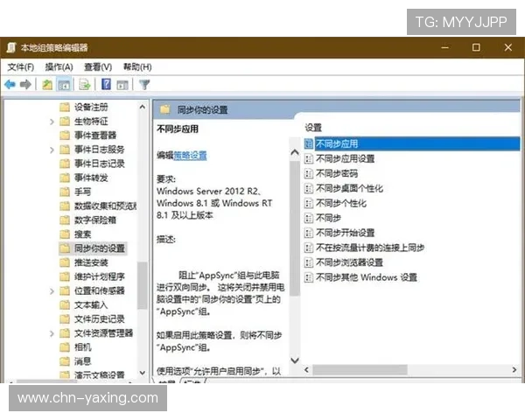Select 维护计划程序 in the tree
The width and height of the screenshot is (525, 420).
coord(100,276)
